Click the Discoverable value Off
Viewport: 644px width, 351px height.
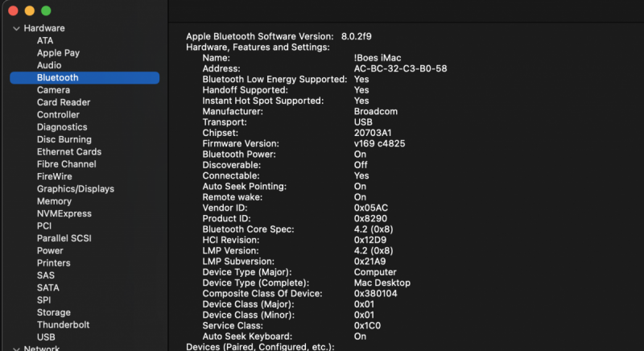361,165
